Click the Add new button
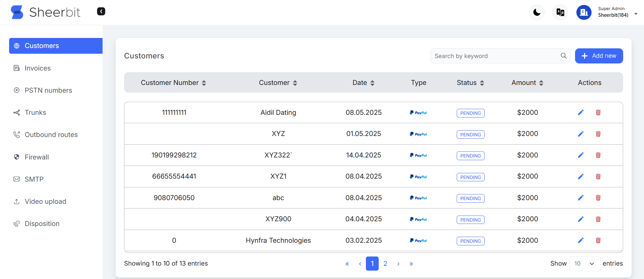644x279 pixels. pos(599,56)
